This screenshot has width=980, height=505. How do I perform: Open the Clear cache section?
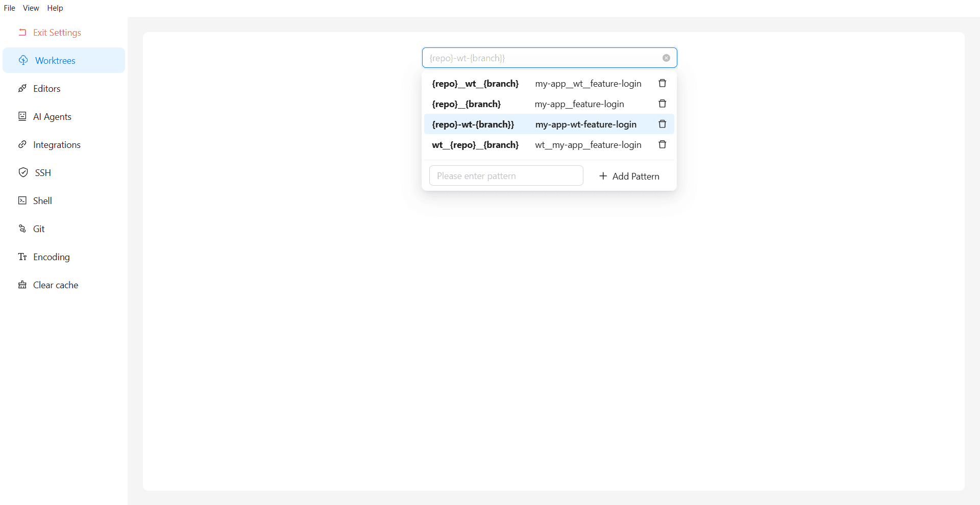[x=64, y=285]
